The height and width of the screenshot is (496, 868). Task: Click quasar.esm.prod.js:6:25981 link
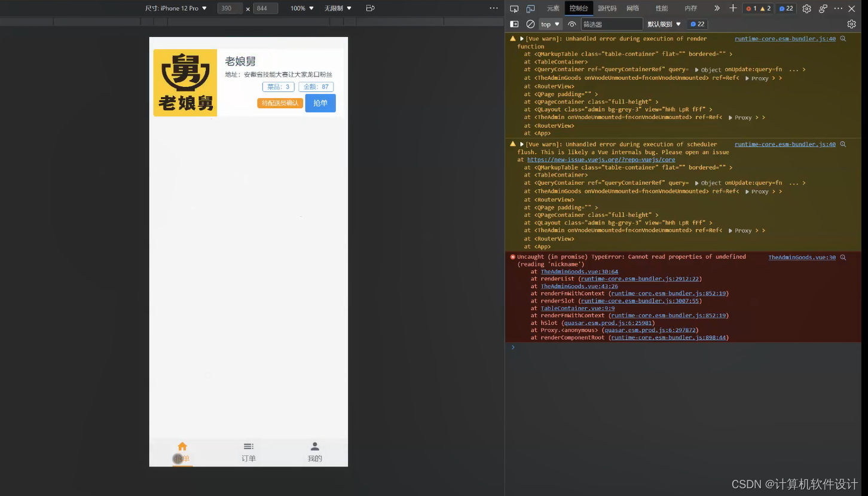[607, 323]
